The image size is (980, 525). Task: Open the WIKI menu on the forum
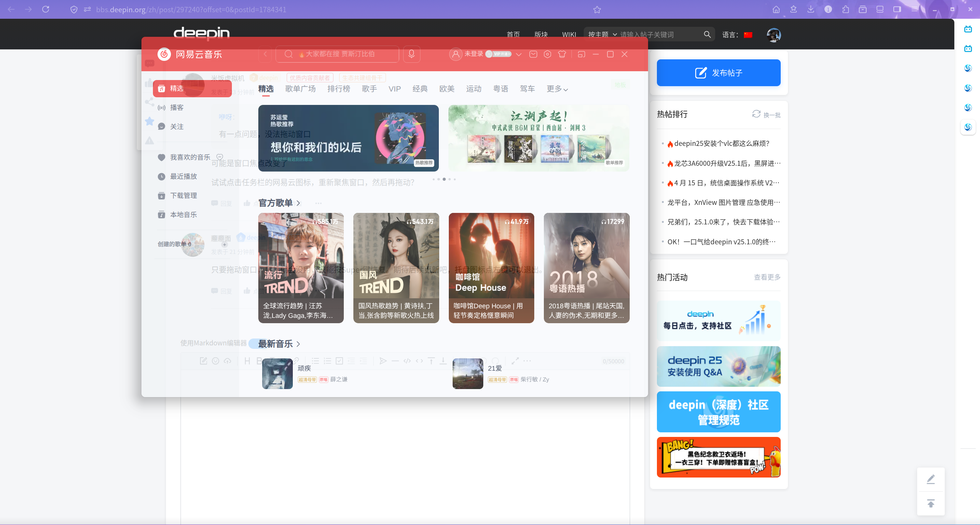(x=569, y=34)
